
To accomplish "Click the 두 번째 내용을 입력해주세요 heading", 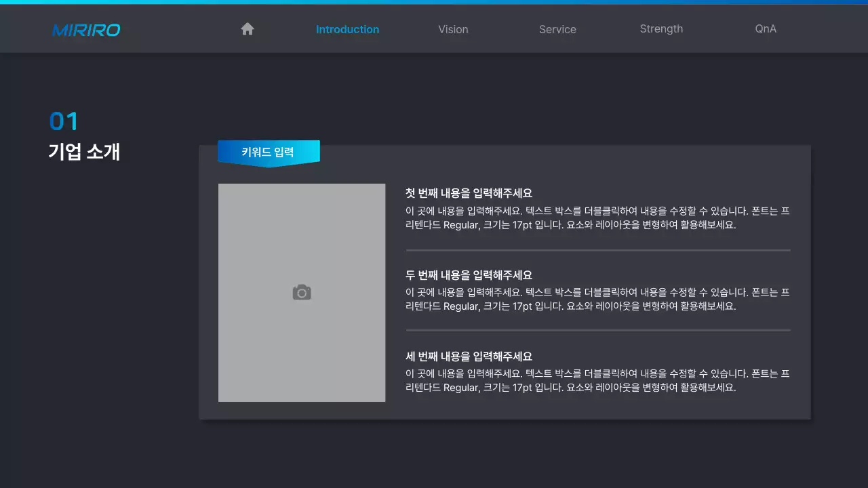I will 469,274.
